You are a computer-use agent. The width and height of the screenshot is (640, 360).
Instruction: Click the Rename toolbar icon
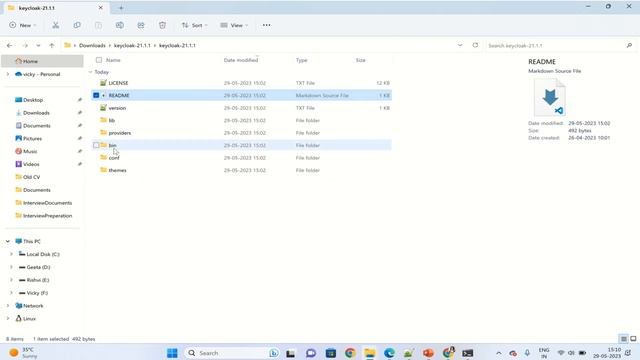click(120, 25)
